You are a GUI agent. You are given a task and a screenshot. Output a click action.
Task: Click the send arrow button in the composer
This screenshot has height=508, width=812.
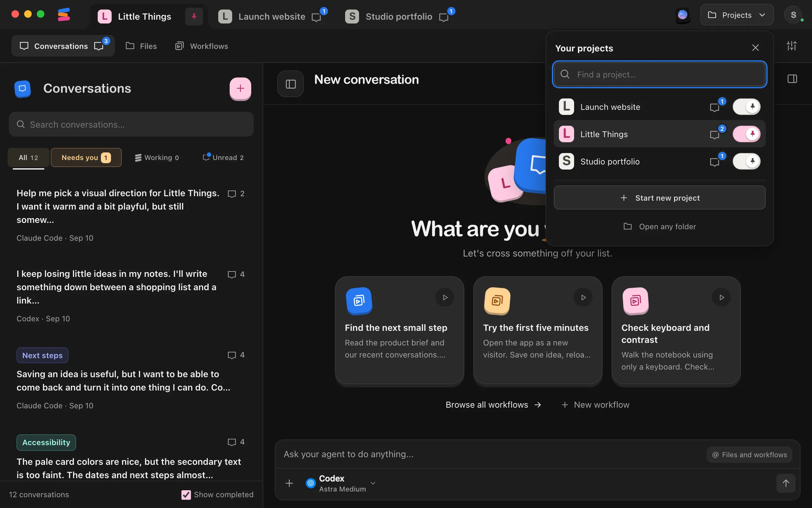tap(786, 483)
